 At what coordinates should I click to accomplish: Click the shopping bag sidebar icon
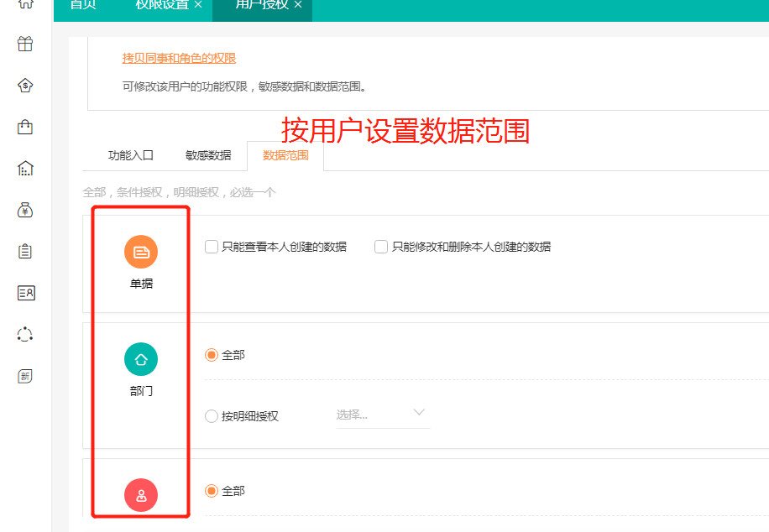pyautogui.click(x=25, y=127)
